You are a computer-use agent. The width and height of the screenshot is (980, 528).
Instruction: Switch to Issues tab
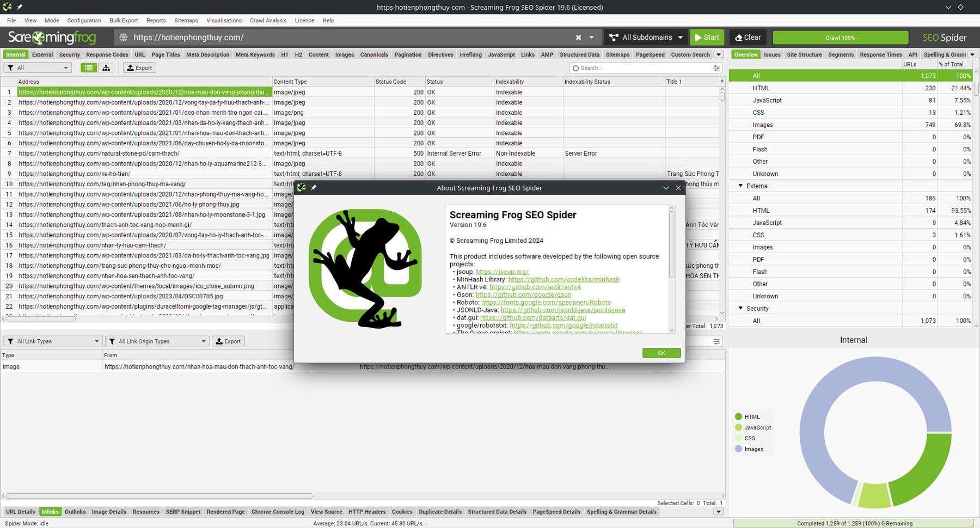[x=772, y=54]
